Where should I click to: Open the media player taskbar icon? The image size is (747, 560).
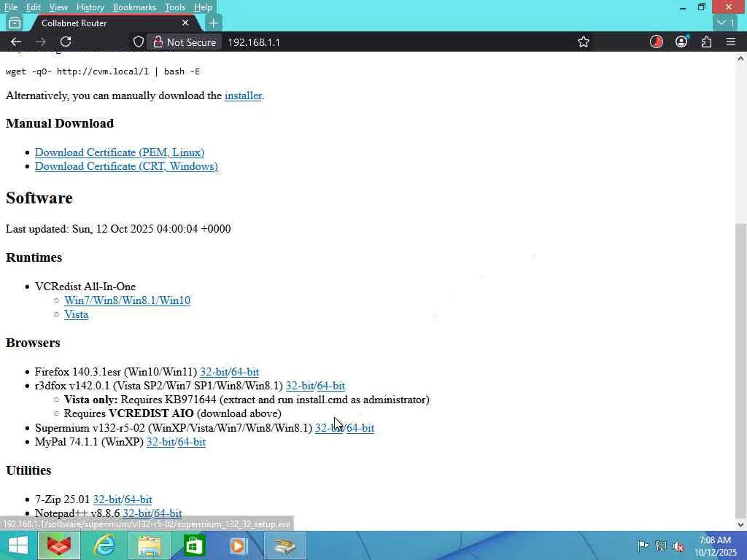pos(239,545)
